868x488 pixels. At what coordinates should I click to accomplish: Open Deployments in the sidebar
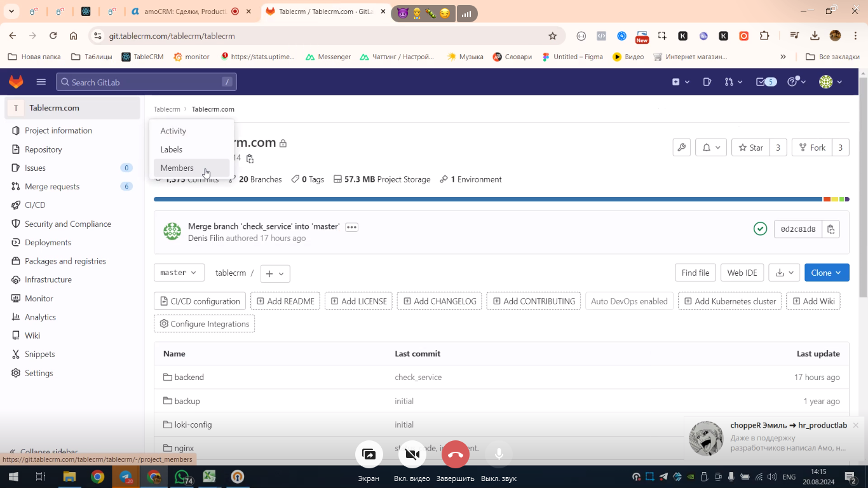[x=72, y=242]
